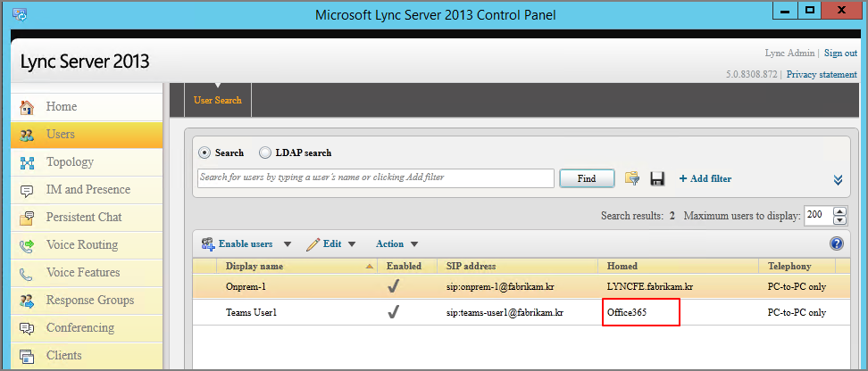Increase maximum users stepper up arrow
This screenshot has width=868, height=371.
(840, 211)
